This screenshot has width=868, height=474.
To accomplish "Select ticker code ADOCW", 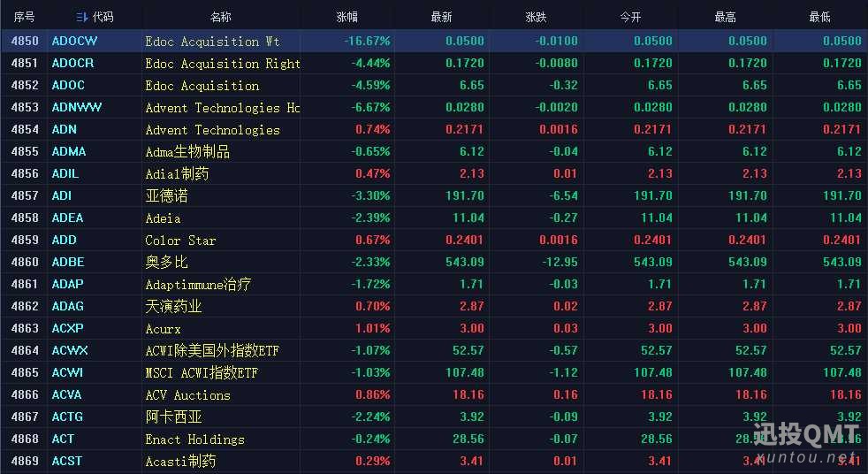I will (x=75, y=41).
